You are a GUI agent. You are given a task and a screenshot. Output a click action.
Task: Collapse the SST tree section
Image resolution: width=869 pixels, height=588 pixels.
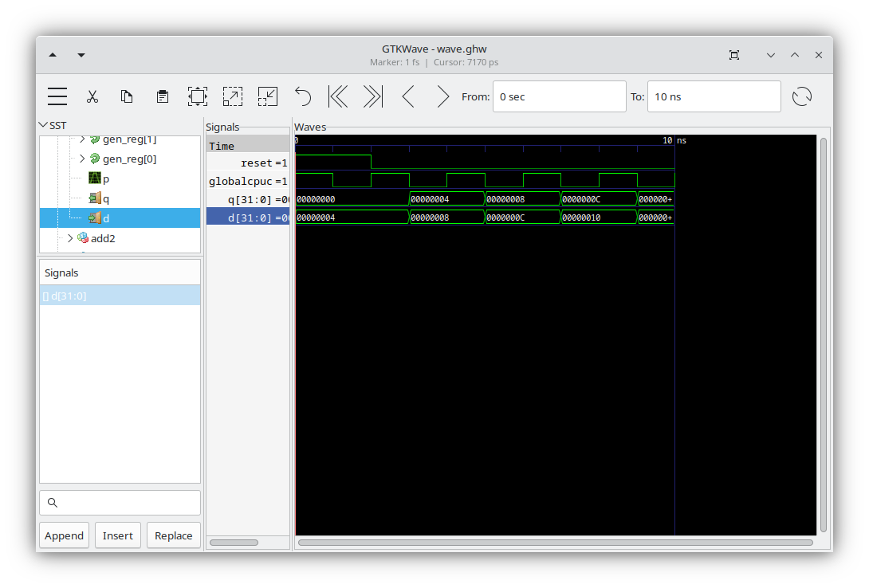44,125
